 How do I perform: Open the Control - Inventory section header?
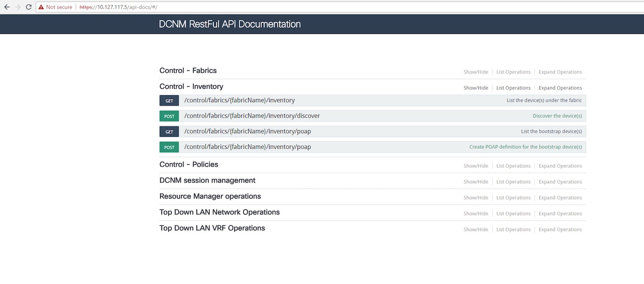(191, 86)
